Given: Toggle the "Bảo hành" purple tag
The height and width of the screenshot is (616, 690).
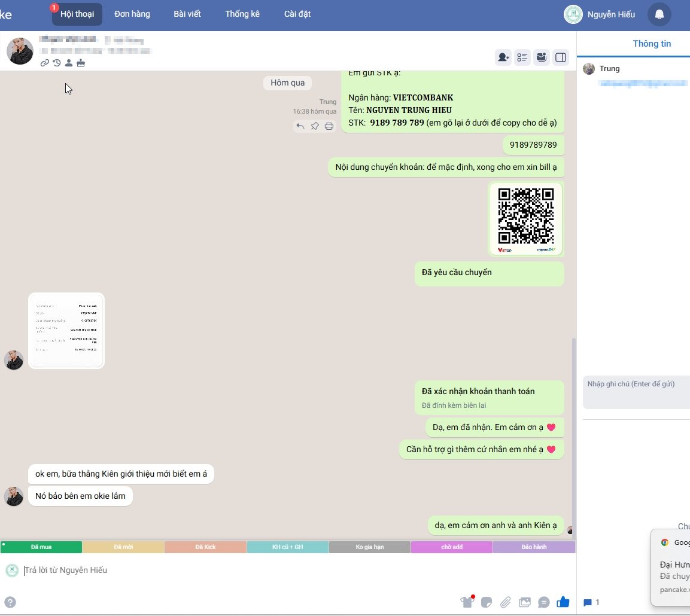Looking at the screenshot, I should point(534,547).
